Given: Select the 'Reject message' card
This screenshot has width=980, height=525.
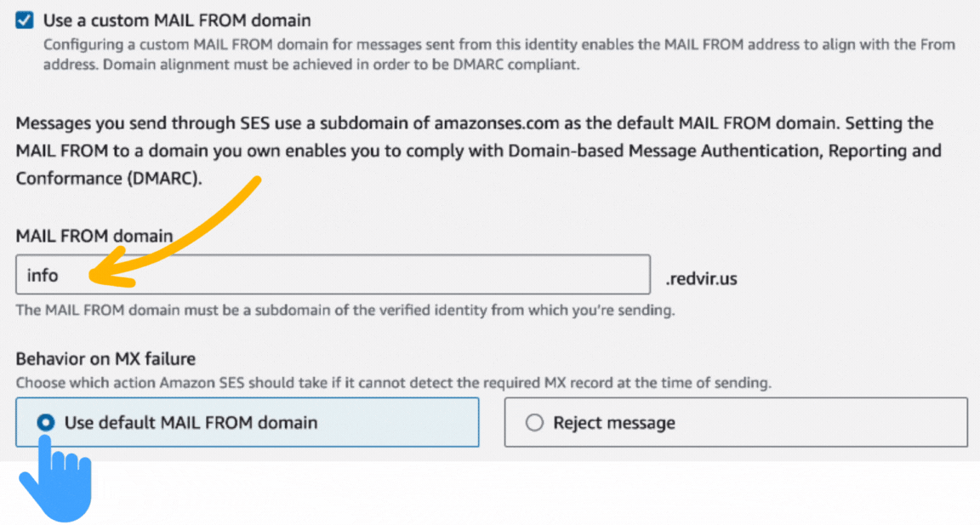Looking at the screenshot, I should tap(737, 422).
